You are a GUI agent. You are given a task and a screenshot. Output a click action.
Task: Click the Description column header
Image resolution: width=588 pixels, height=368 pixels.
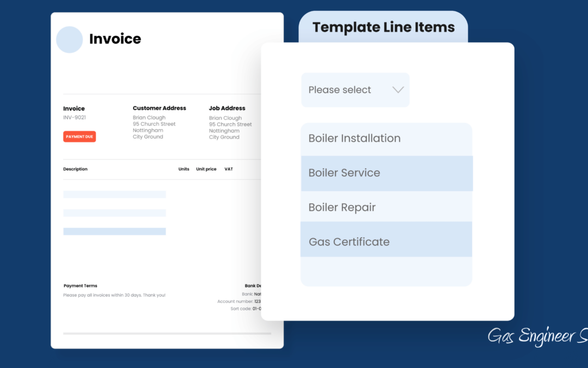[x=75, y=169]
